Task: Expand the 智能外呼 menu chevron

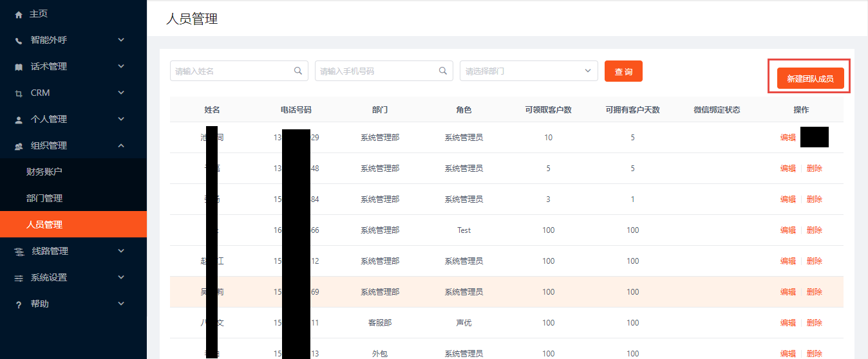Action: [x=121, y=40]
